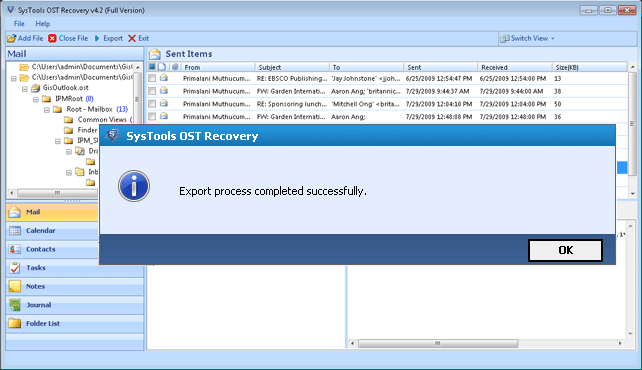
Task: Click OK in the export completed dialog
Action: point(565,250)
